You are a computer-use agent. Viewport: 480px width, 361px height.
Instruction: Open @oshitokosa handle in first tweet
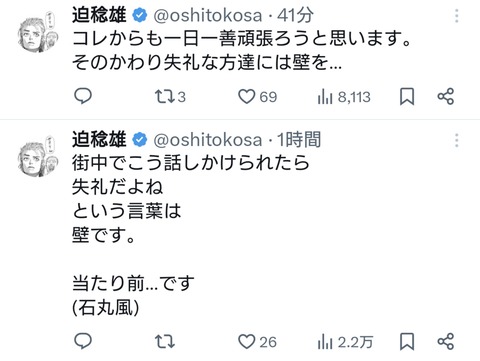pyautogui.click(x=208, y=15)
